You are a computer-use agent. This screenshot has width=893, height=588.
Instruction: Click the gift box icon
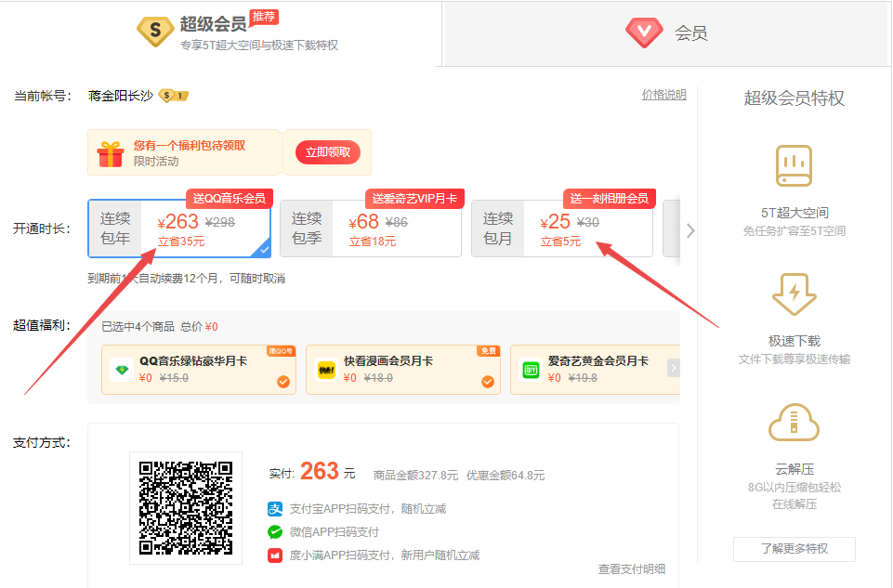[111, 153]
